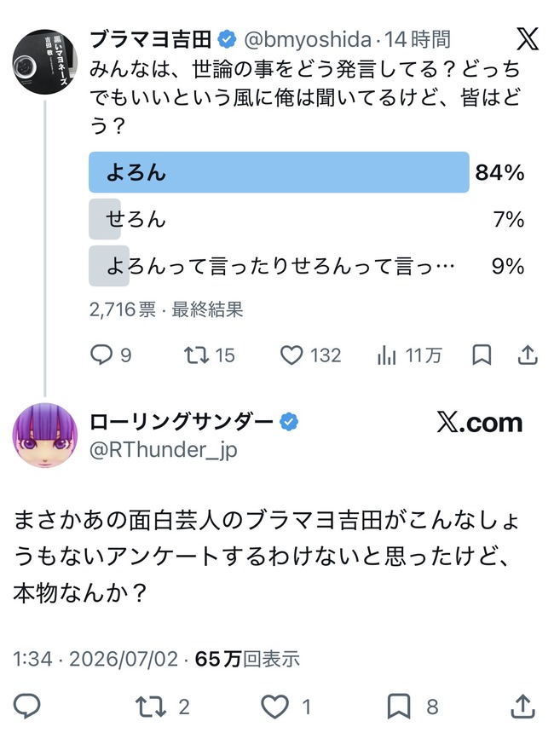Image resolution: width=554 pixels, height=756 pixels.
Task: Bookmark the ブラマヨ吉田 poll tweet
Action: pyautogui.click(x=482, y=355)
